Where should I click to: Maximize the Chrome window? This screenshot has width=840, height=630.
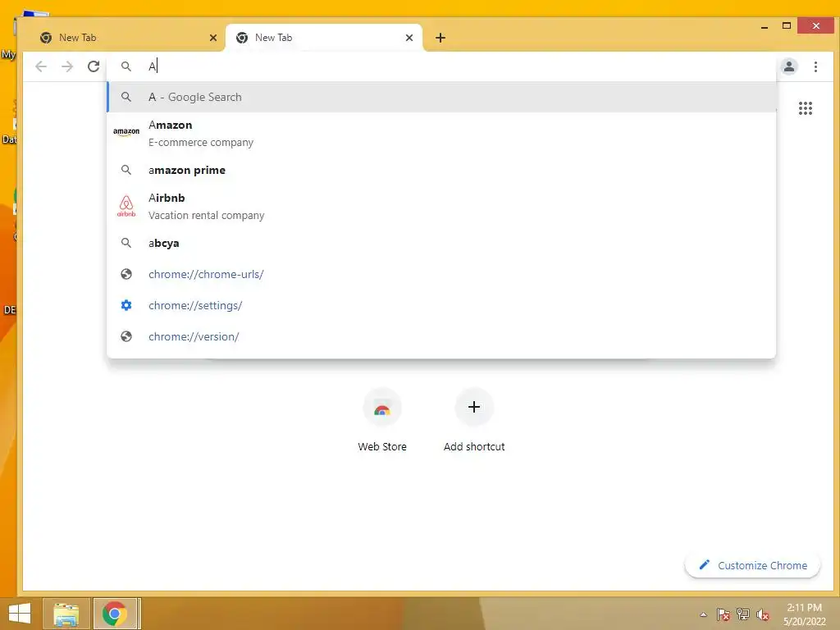tap(787, 25)
